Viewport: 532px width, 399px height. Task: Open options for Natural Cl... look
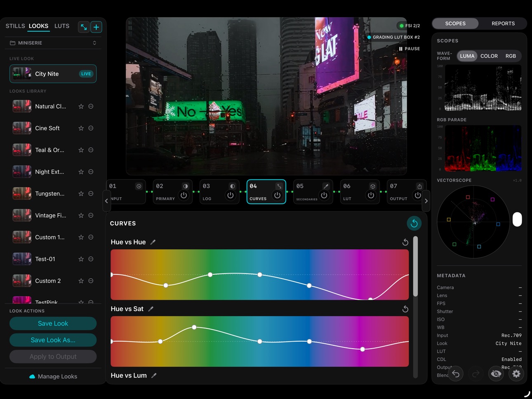(91, 106)
